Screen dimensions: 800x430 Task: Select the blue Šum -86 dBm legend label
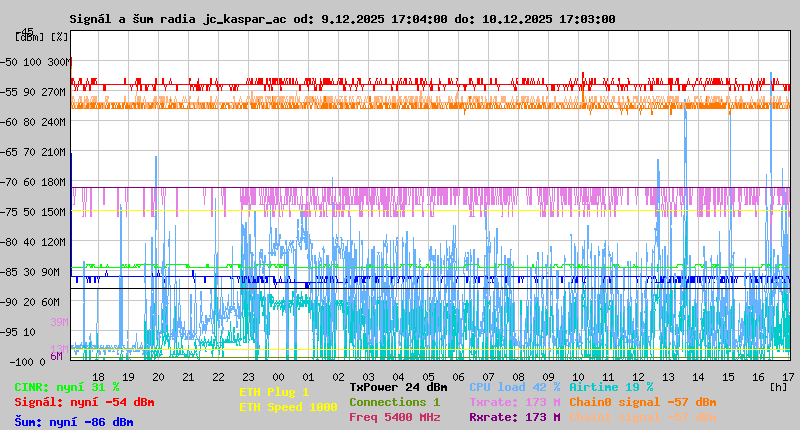click(74, 422)
